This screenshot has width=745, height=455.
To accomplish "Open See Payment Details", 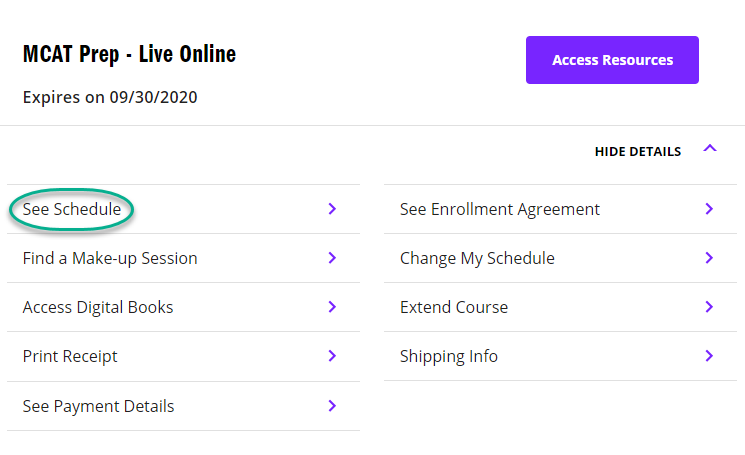I will point(98,406).
